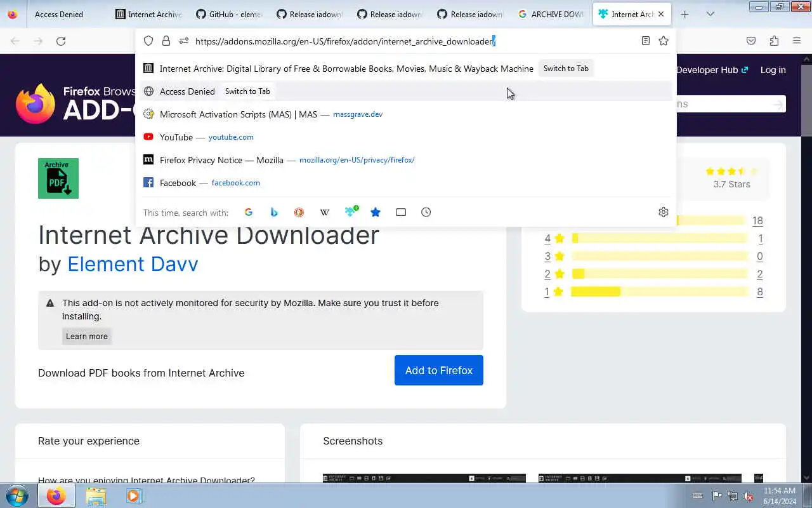Bookmark this page with the star

(x=664, y=41)
